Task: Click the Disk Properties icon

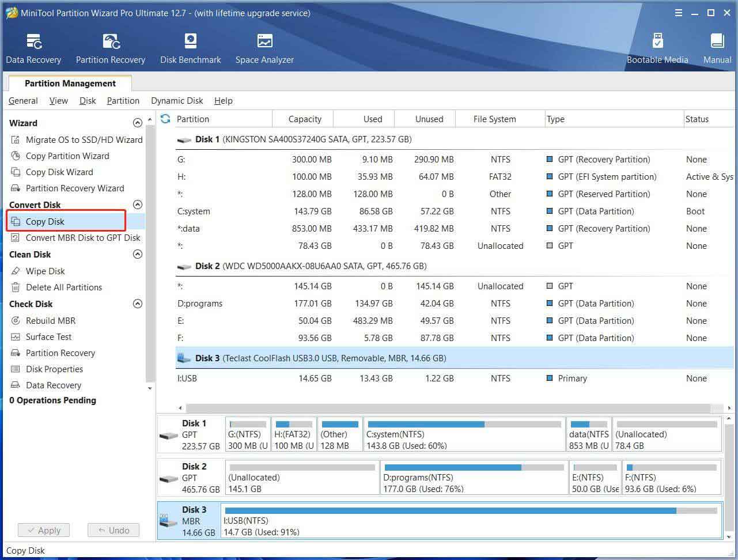Action: pyautogui.click(x=16, y=369)
